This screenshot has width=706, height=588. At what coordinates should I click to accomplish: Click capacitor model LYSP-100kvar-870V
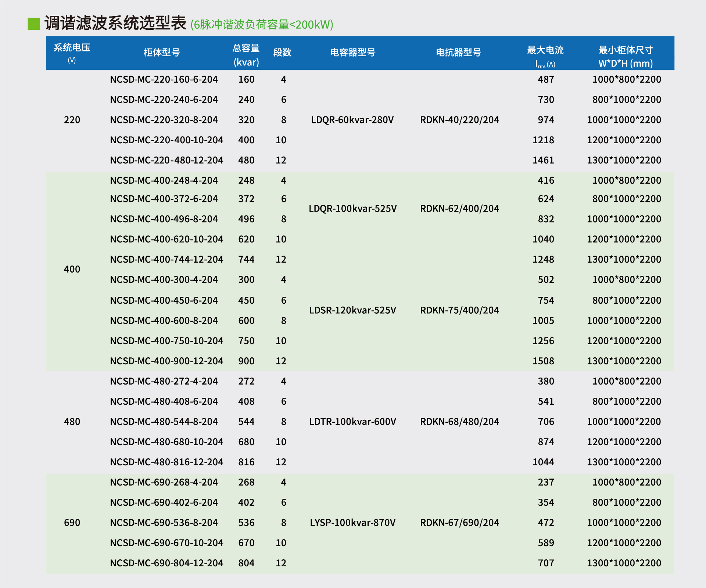(353, 523)
